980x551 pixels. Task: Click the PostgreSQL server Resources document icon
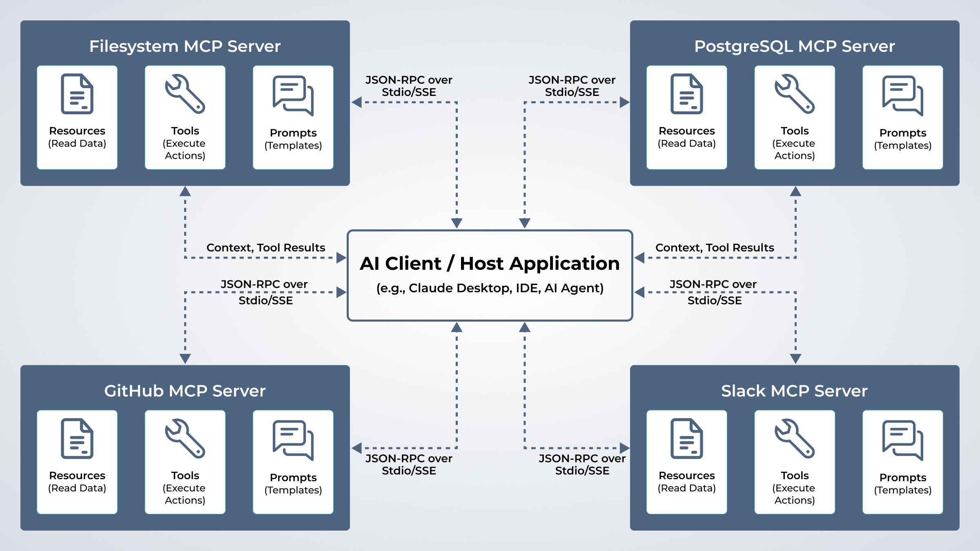tap(687, 94)
